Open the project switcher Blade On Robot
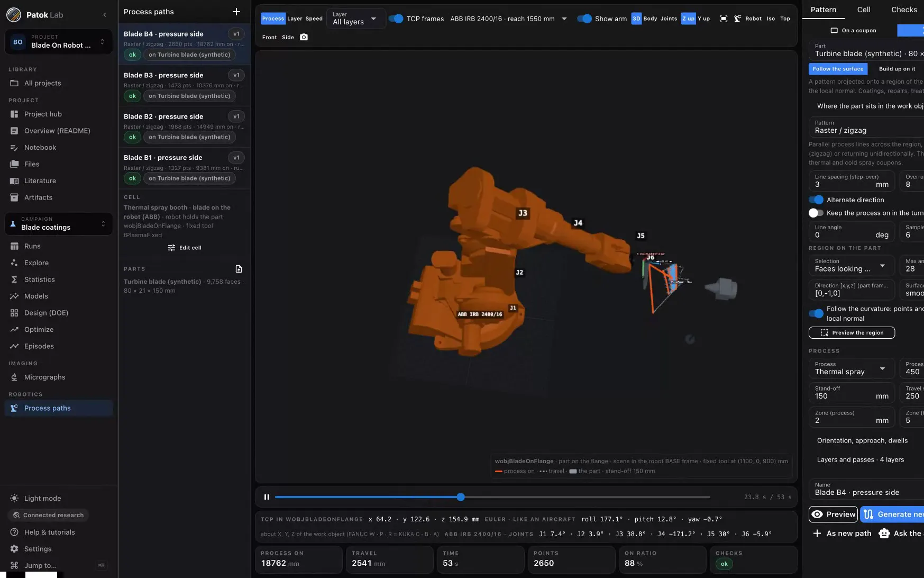Screen dimensions: 924x578 point(59,42)
